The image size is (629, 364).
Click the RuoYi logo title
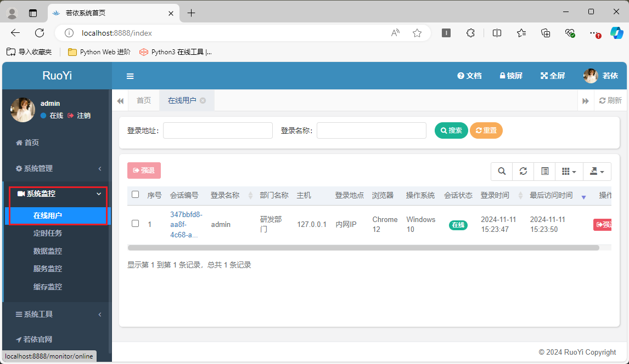click(x=57, y=76)
